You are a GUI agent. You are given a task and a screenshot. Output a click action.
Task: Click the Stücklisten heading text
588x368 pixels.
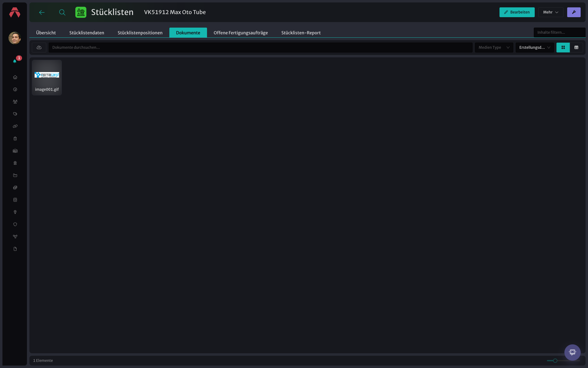pyautogui.click(x=112, y=12)
